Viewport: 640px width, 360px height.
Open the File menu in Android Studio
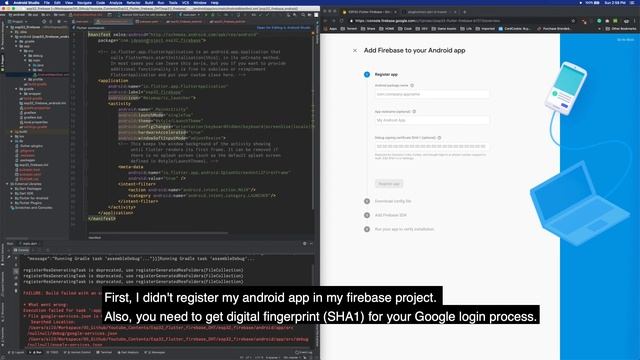(x=47, y=2)
